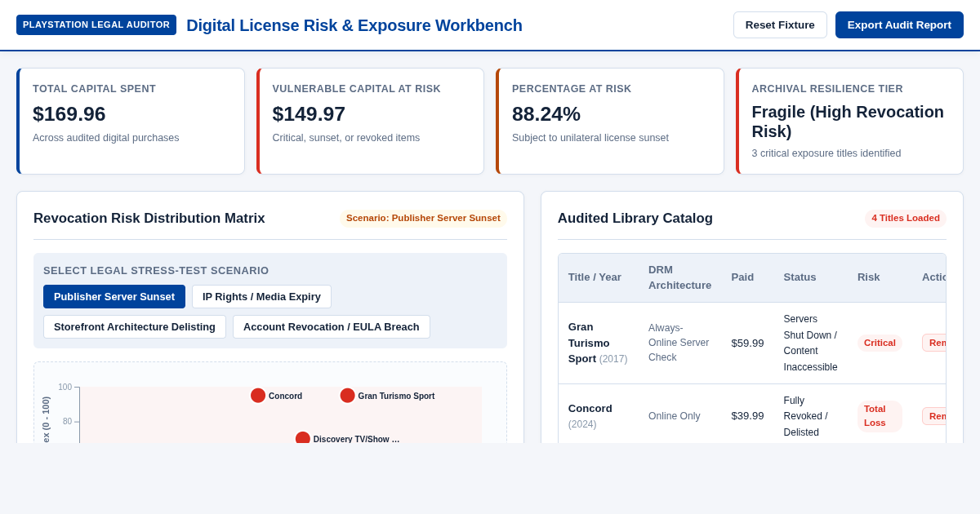Image resolution: width=980 pixels, height=514 pixels.
Task: Click the Vulnerable Capital value $149.97
Action: coord(309,114)
